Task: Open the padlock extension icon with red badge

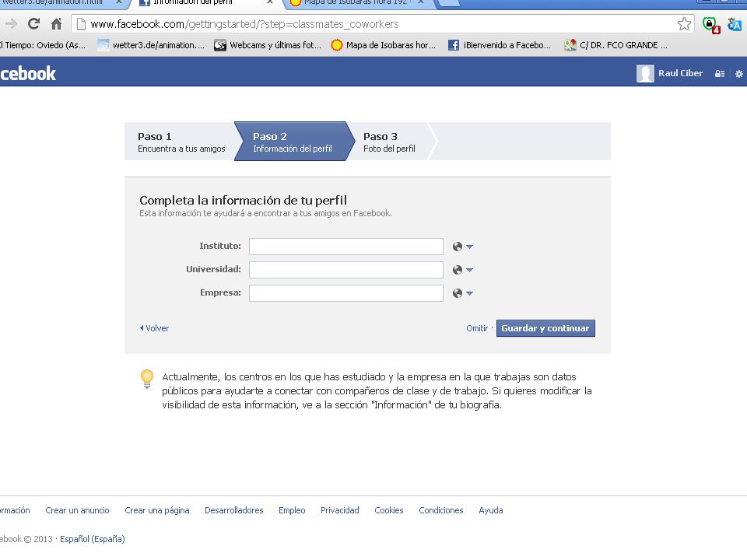Action: (710, 25)
